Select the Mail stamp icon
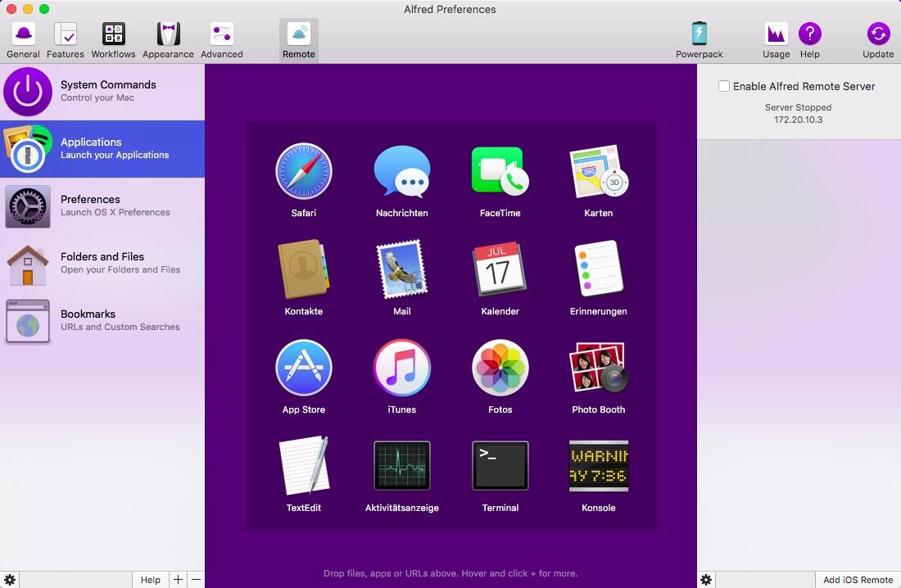The width and height of the screenshot is (901, 588). tap(401, 269)
